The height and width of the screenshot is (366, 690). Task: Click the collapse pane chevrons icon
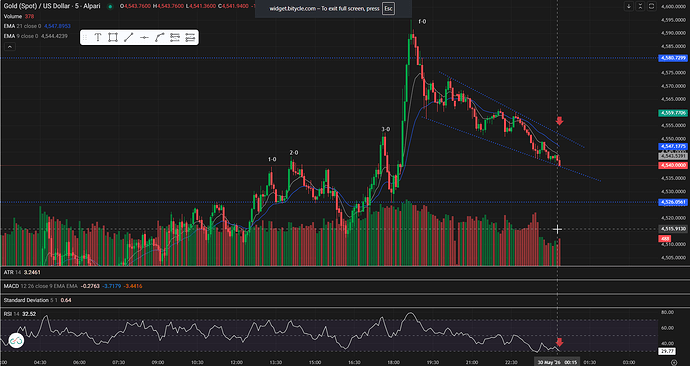[640, 6]
